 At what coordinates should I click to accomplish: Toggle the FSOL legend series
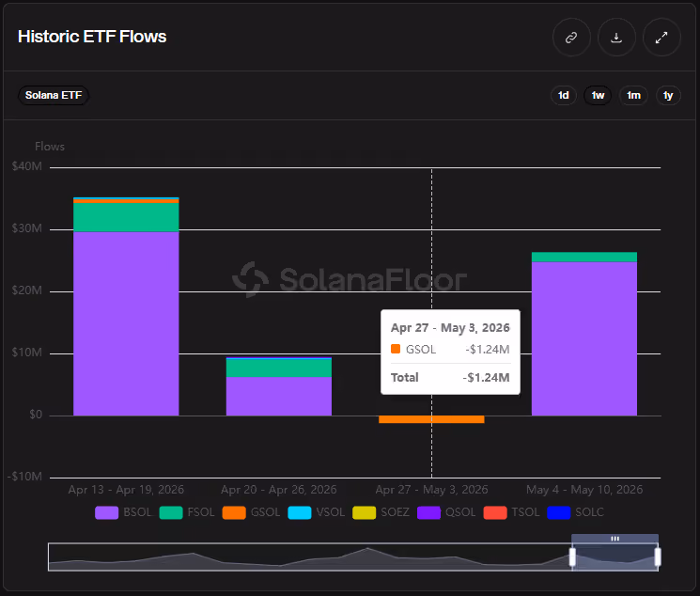[x=187, y=512]
